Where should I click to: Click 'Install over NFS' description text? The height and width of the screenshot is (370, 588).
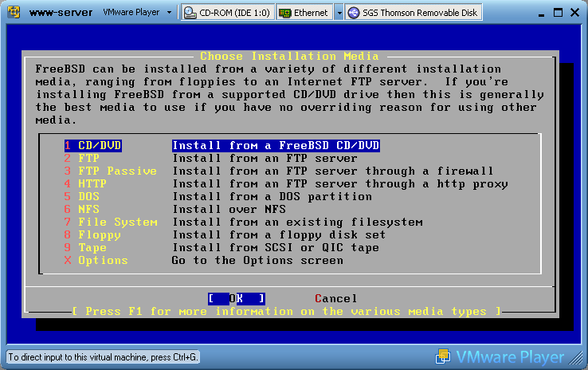(229, 209)
